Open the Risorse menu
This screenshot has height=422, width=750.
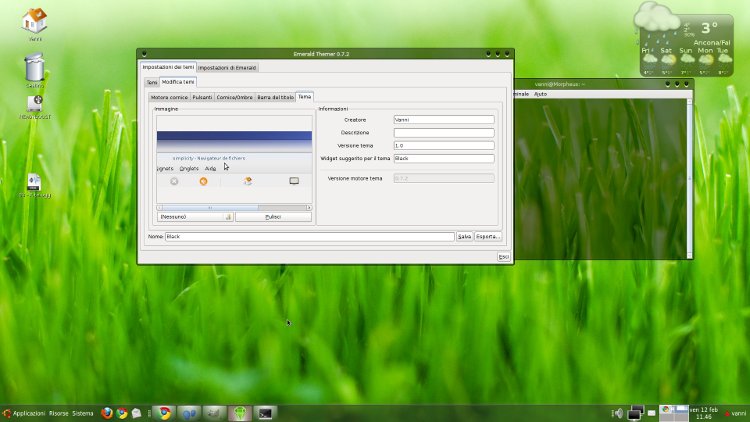(x=58, y=413)
